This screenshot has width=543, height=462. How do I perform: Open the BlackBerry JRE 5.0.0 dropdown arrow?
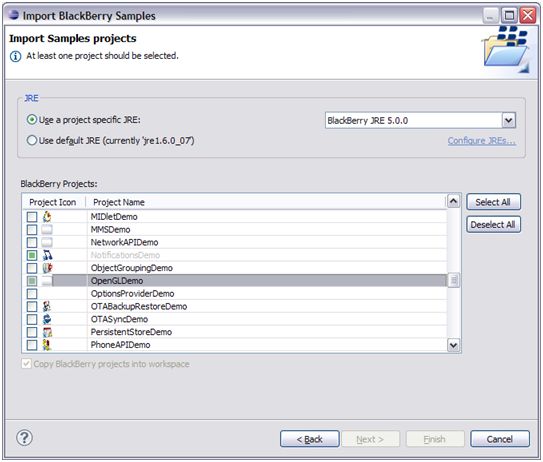(x=508, y=121)
